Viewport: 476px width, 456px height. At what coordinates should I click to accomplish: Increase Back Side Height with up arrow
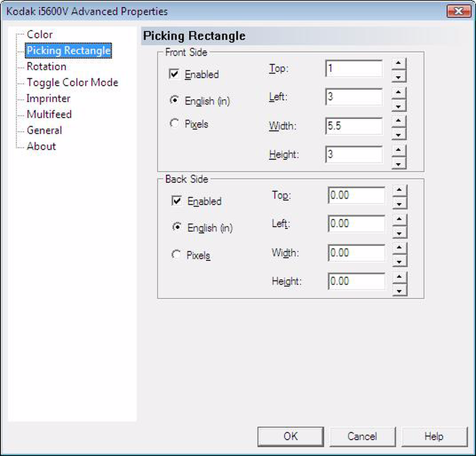click(x=400, y=276)
